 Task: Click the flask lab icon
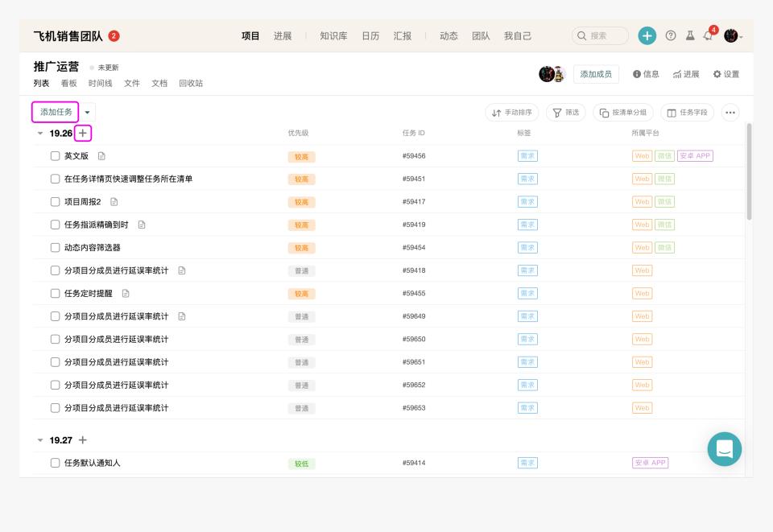coord(690,35)
